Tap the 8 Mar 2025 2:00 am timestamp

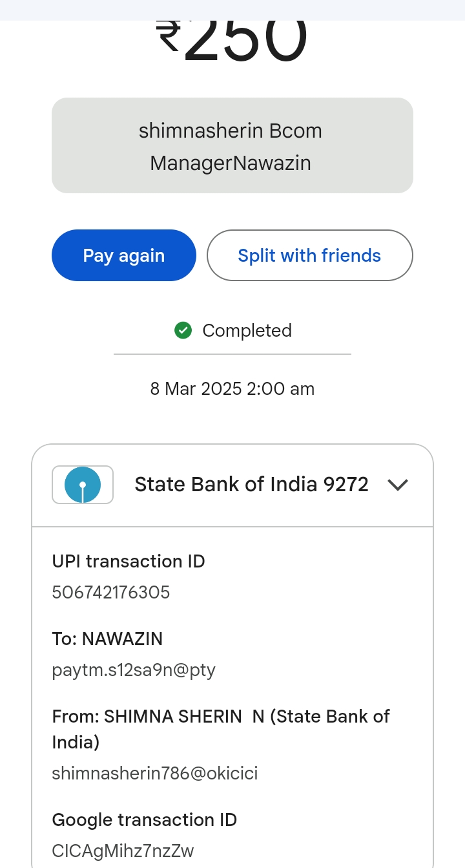pyautogui.click(x=232, y=389)
